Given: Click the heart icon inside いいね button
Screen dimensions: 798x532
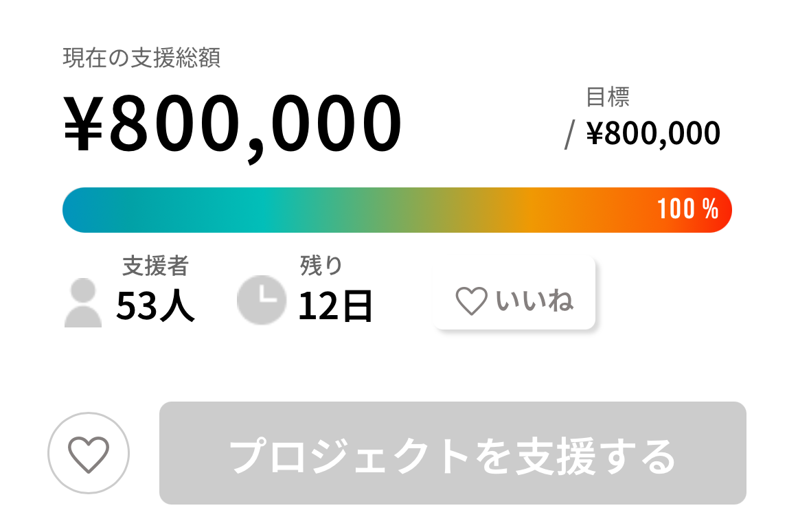Looking at the screenshot, I should coord(471,301).
